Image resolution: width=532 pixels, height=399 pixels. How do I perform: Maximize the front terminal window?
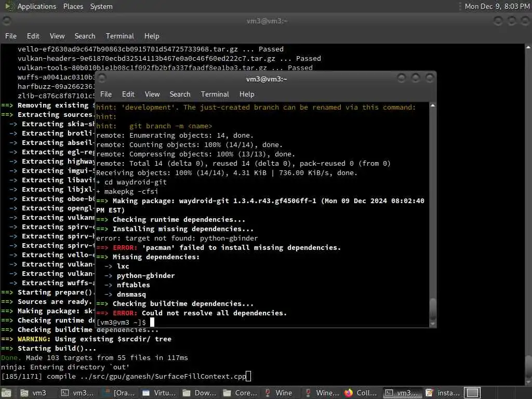(416, 78)
